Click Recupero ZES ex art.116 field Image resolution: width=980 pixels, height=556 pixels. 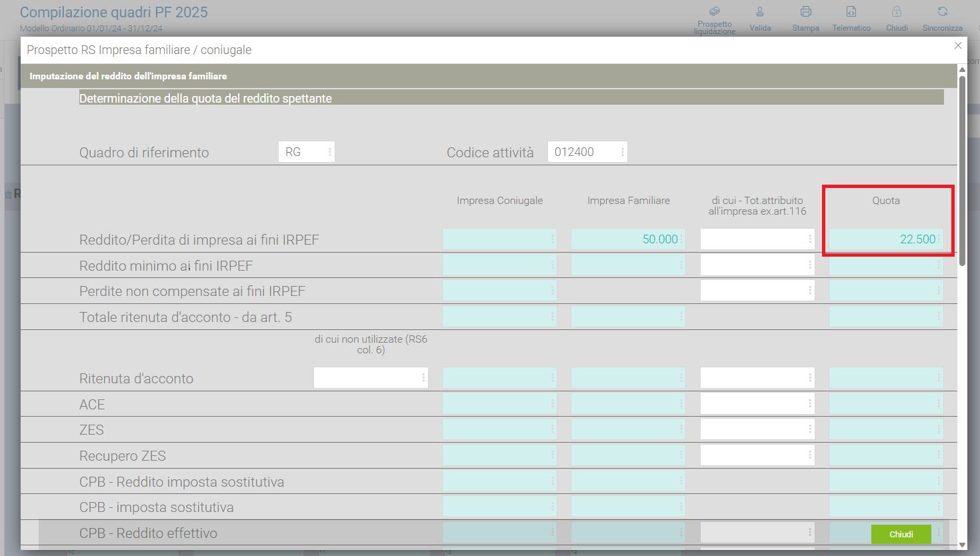757,455
